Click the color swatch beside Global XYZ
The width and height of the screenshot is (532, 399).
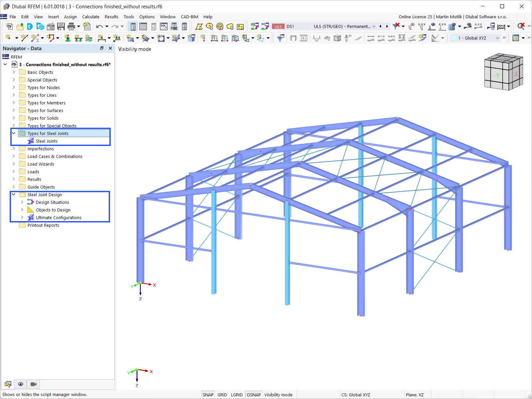(x=454, y=38)
